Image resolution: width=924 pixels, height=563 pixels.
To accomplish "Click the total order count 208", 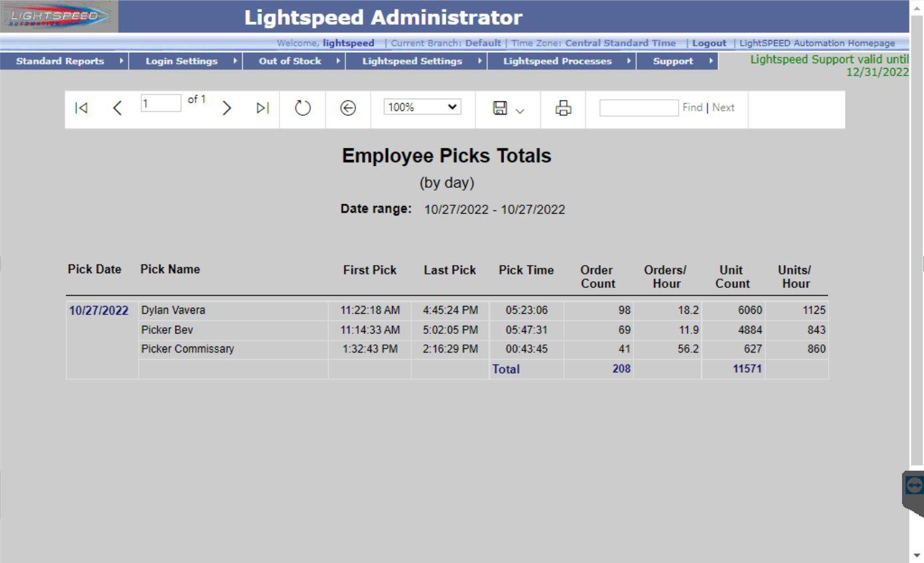I will (621, 369).
